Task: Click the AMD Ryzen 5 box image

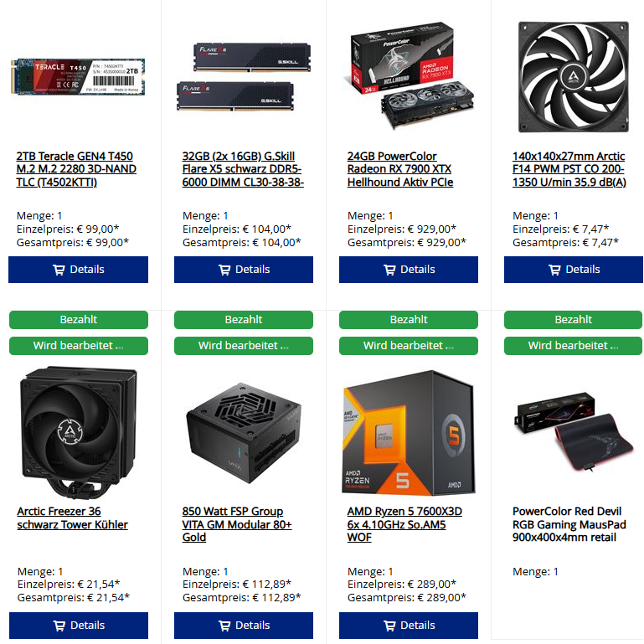Action: click(409, 433)
